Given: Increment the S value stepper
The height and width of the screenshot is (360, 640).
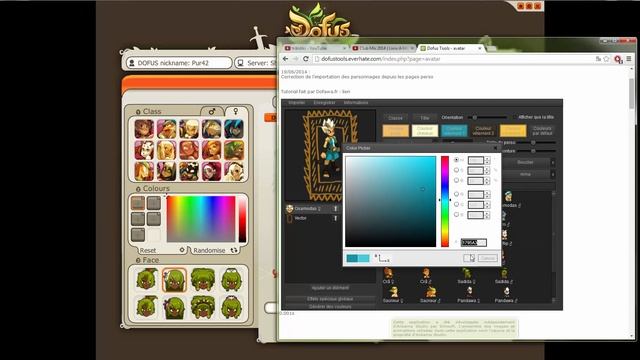Looking at the screenshot, I should (x=487, y=169).
